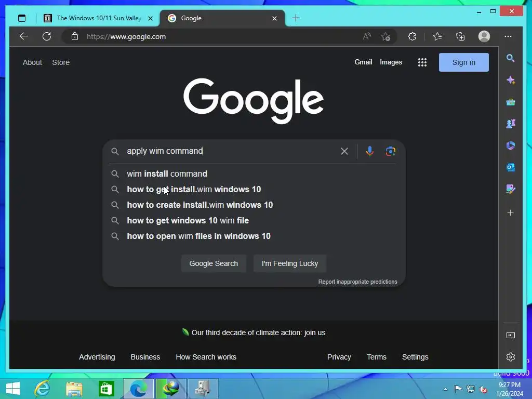
Task: Open the sidebar Copilot sparkle icon
Action: 511,80
